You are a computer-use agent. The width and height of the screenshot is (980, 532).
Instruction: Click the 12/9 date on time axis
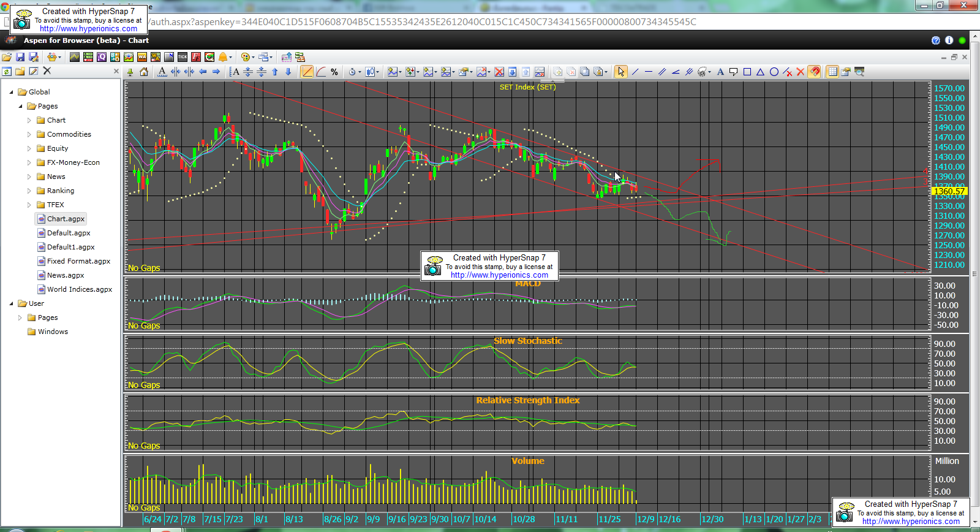coord(646,519)
